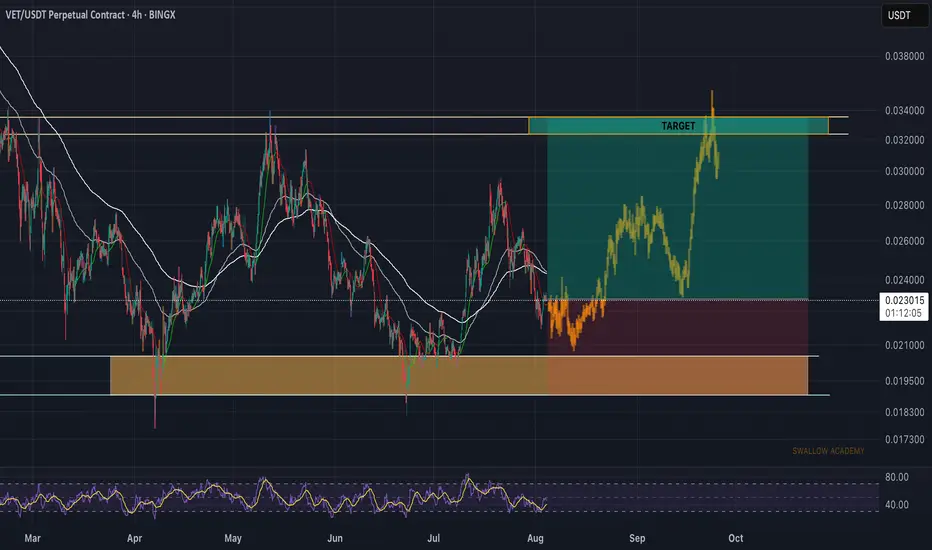Click the candle countdown timer 01:12:05
The height and width of the screenshot is (550, 932).
pos(903,313)
